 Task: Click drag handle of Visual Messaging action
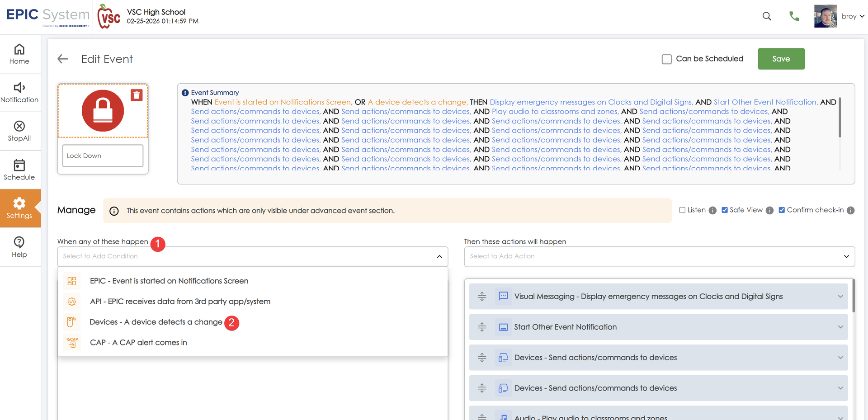[482, 297]
